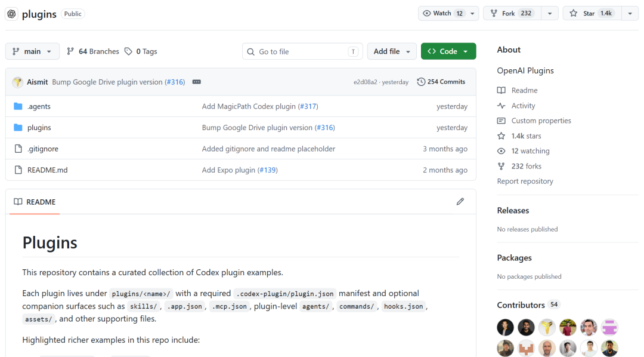
Task: Open the .agents folder
Action: [x=39, y=106]
